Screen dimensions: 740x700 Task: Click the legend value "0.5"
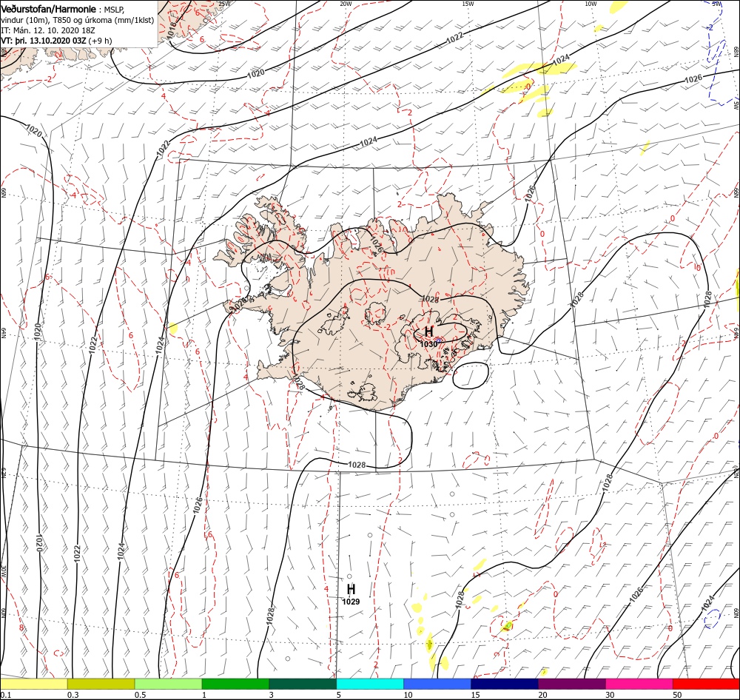pos(140,695)
